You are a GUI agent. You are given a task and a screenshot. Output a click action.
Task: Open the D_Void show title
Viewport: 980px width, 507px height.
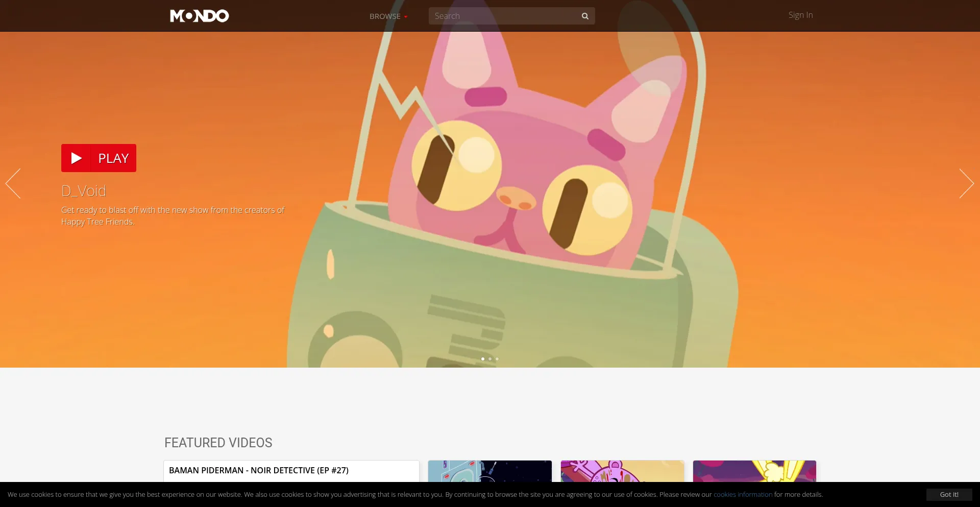click(84, 191)
